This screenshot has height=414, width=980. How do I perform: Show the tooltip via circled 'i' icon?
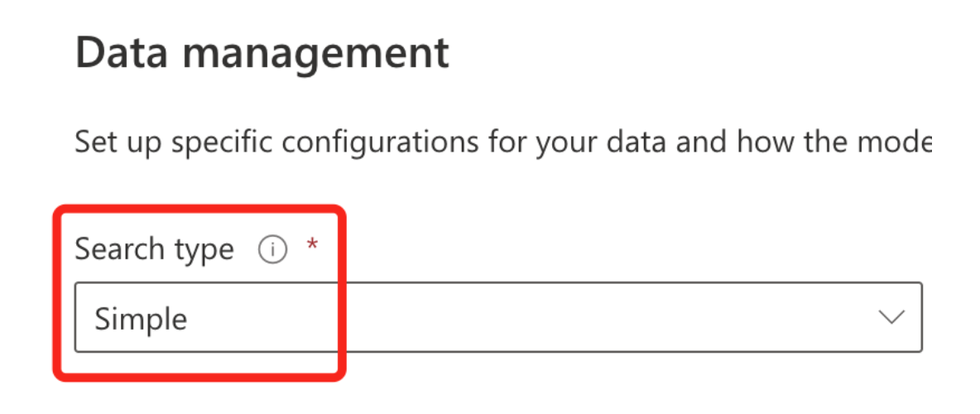click(x=272, y=249)
